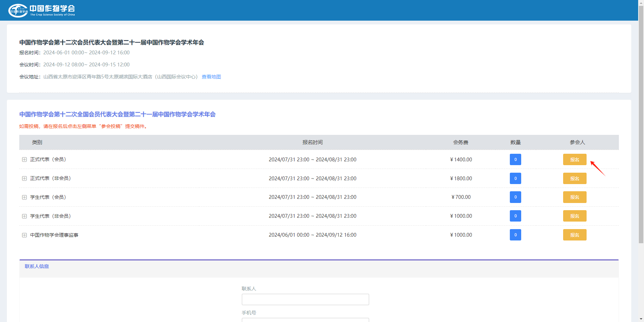Register as 学生代表（会员） via 报名
The image size is (644, 322).
(x=575, y=197)
